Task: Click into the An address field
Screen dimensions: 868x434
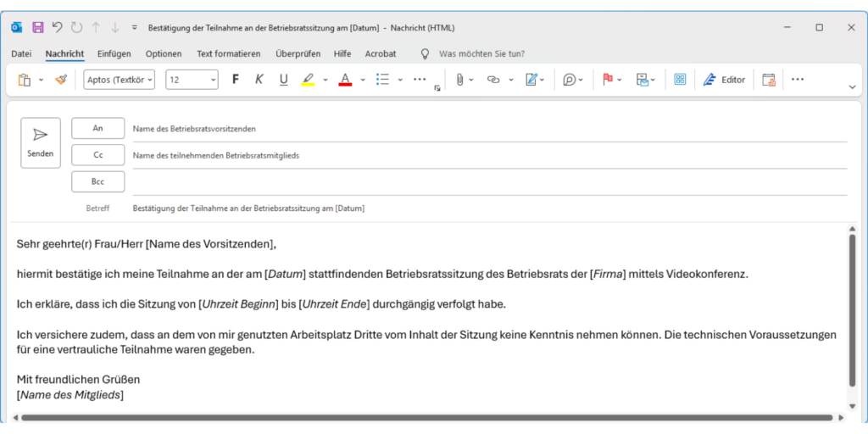Action: coord(489,129)
